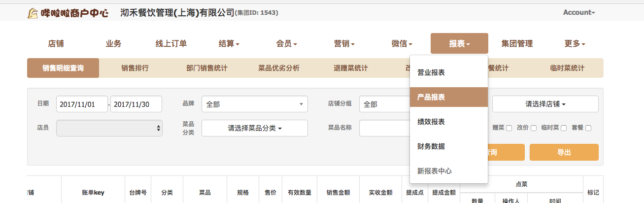Image resolution: width=644 pixels, height=203 pixels.
Task: Open the 请选择菜品分类 dropdown
Action: [254, 128]
